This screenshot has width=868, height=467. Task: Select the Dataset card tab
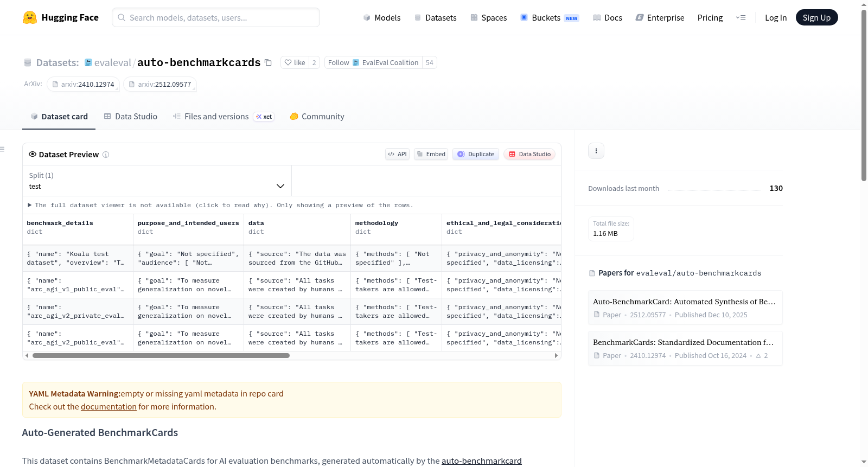click(59, 117)
